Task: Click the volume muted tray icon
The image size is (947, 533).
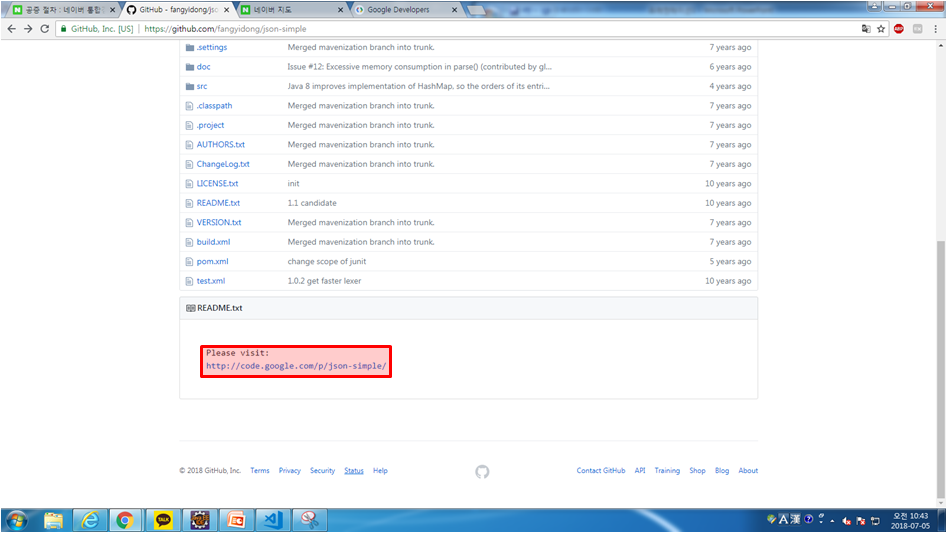Action: [x=847, y=520]
